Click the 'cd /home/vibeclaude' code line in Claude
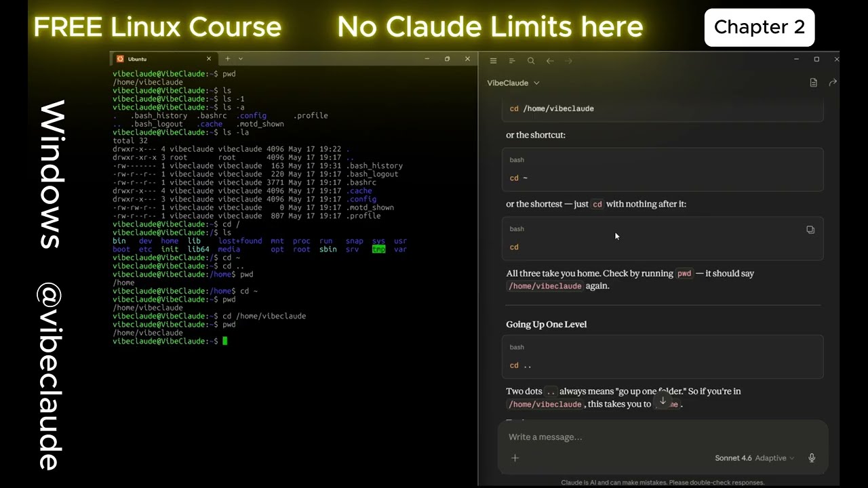The image size is (868, 488). pos(551,108)
